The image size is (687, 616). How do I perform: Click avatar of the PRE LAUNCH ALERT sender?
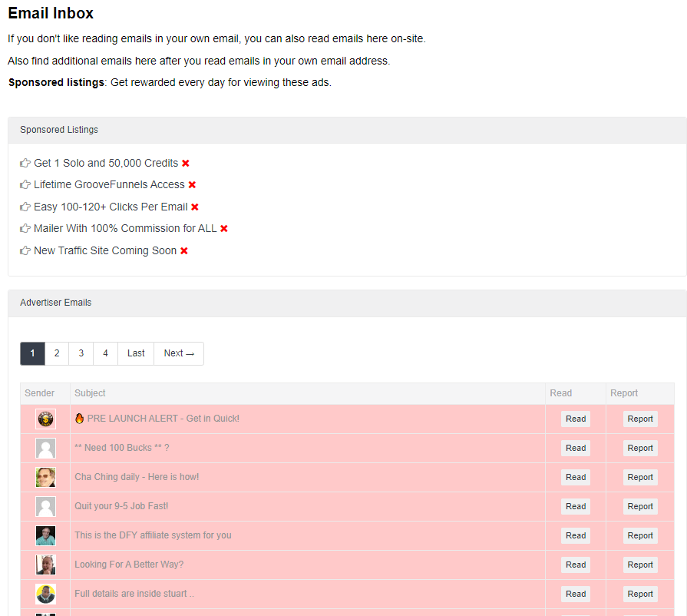[45, 419]
